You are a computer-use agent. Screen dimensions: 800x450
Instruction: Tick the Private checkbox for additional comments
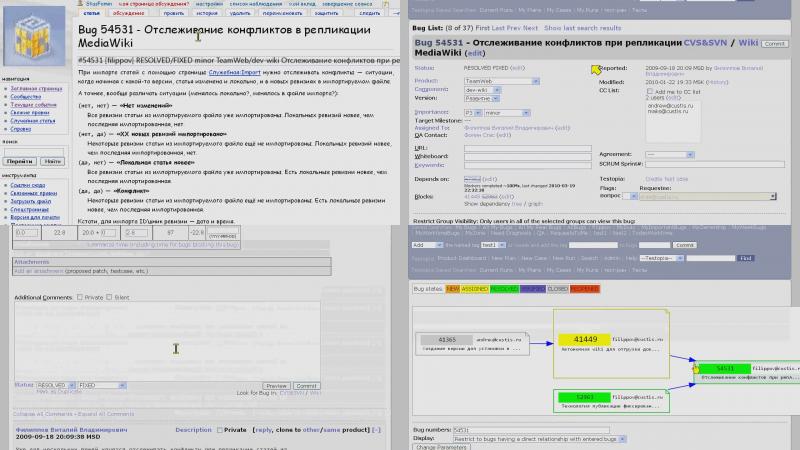[80, 297]
